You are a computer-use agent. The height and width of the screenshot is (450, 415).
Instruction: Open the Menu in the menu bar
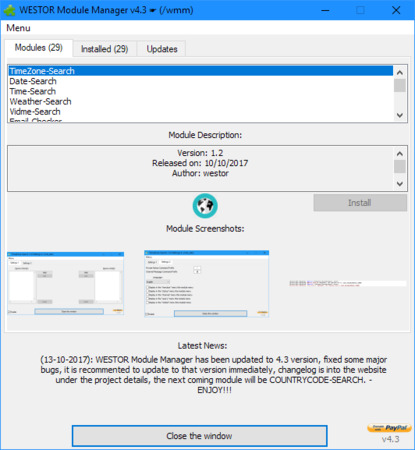tap(18, 28)
